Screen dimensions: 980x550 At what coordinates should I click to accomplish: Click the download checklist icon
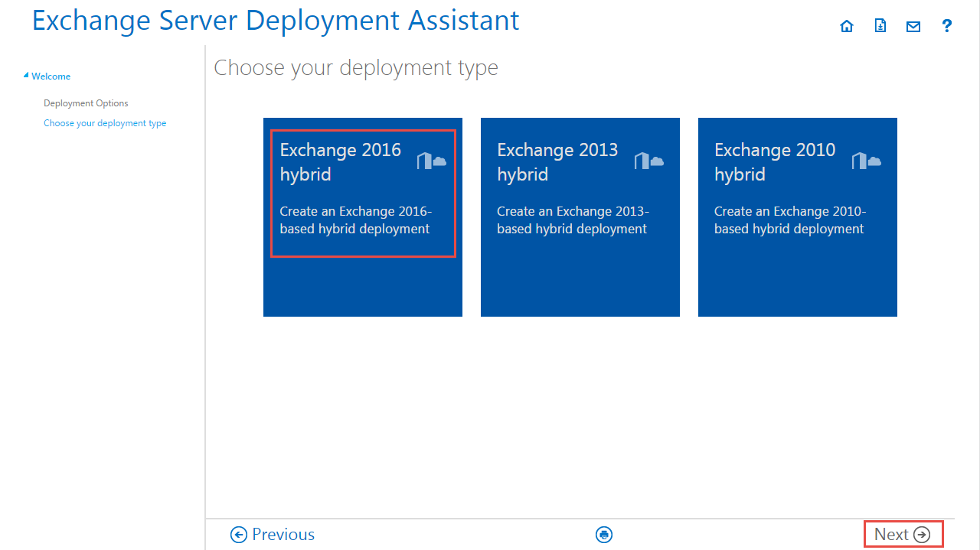[x=880, y=26]
